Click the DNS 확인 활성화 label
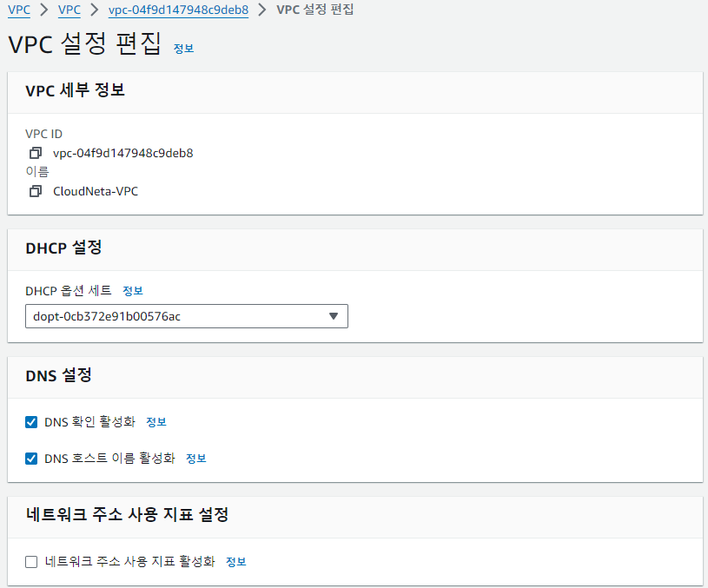 [x=89, y=422]
